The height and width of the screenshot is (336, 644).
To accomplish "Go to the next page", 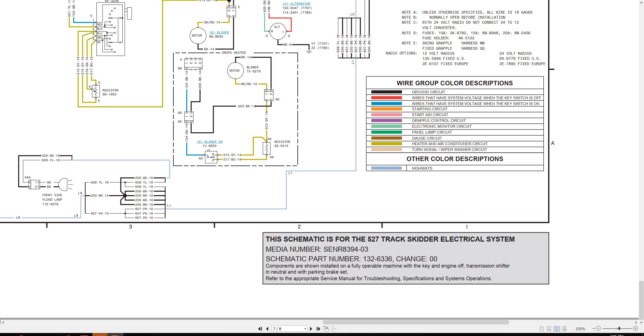I will click(x=311, y=329).
